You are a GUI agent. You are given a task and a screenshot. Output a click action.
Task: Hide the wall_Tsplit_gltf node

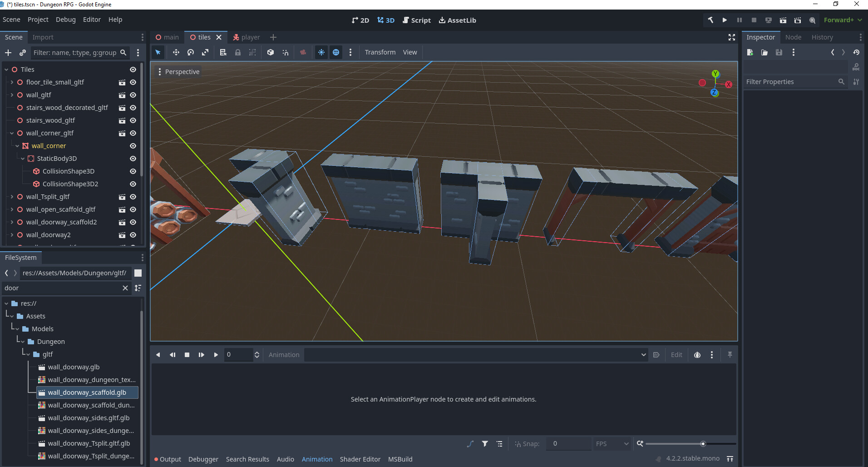point(133,197)
